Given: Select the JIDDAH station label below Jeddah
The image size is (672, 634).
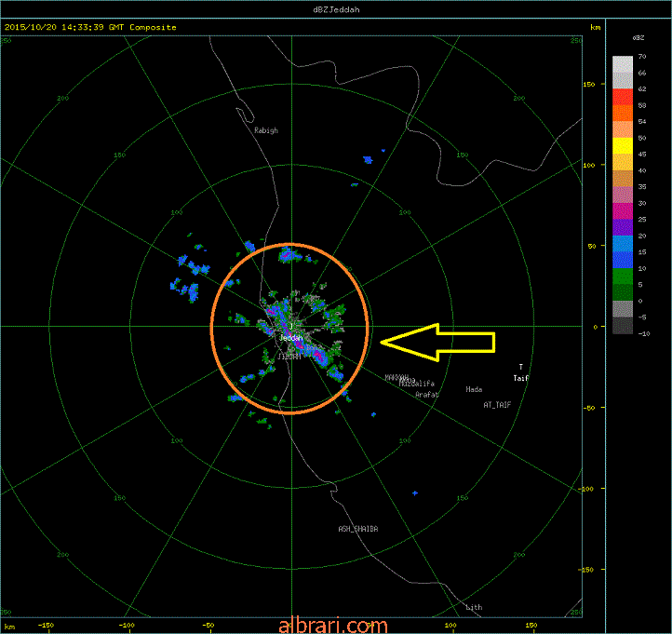Looking at the screenshot, I should pyautogui.click(x=289, y=357).
